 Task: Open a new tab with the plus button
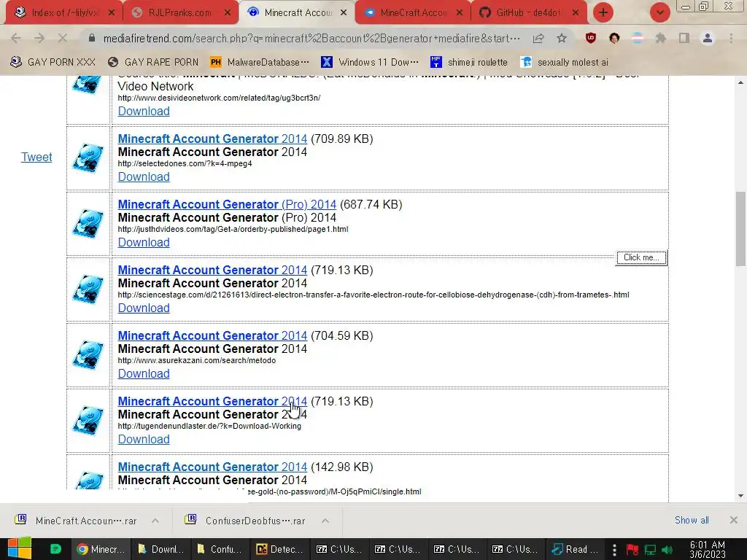pyautogui.click(x=603, y=13)
